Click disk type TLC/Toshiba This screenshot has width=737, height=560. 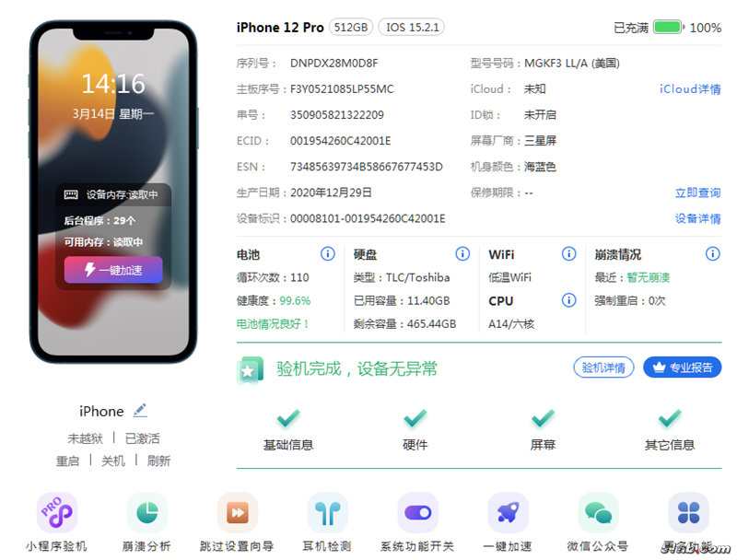coord(418,277)
